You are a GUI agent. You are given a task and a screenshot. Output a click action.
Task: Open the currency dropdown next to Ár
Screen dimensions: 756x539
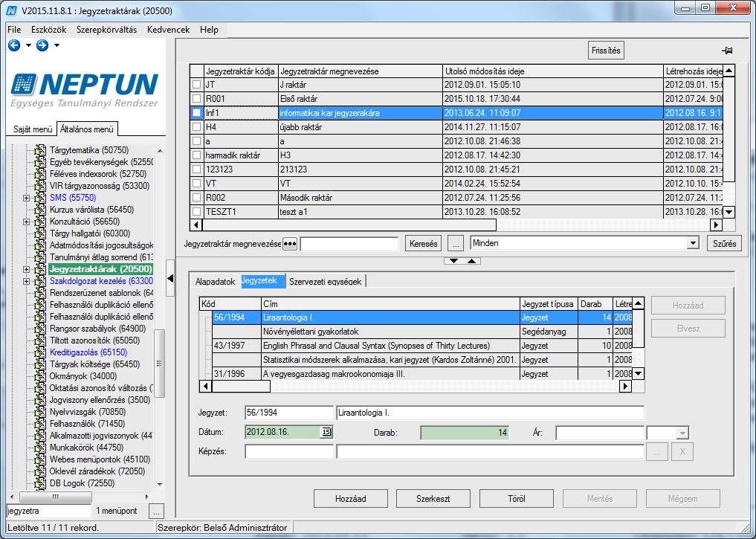tap(682, 433)
